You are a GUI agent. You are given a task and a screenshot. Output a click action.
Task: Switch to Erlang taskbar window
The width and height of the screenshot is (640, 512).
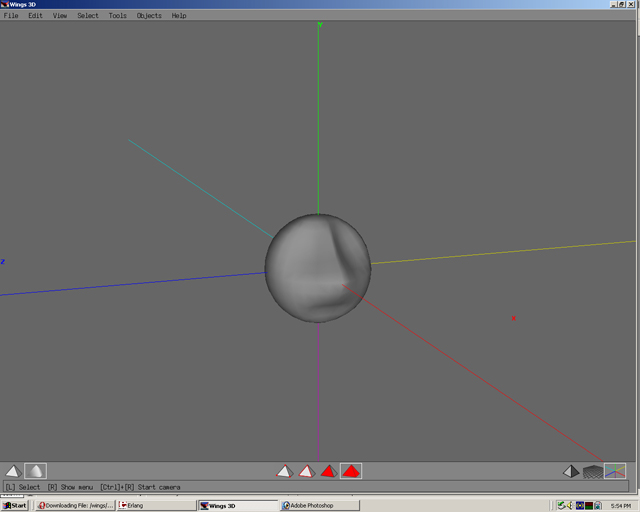pyautogui.click(x=155, y=506)
